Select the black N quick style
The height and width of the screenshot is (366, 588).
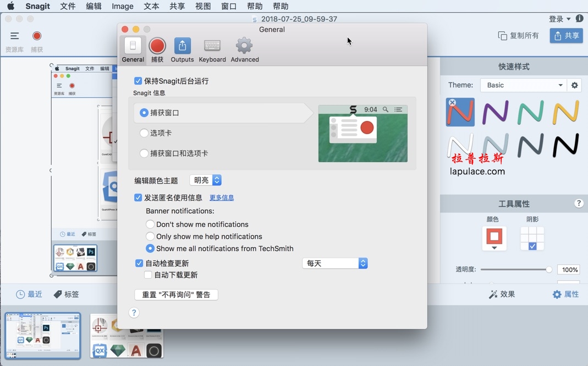coord(566,145)
